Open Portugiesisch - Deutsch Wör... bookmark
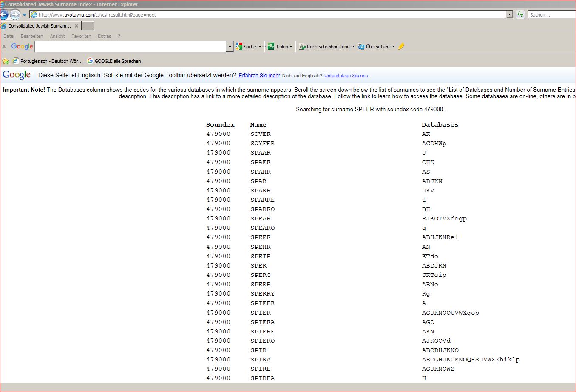Screen dimensions: 576x392 (48, 61)
